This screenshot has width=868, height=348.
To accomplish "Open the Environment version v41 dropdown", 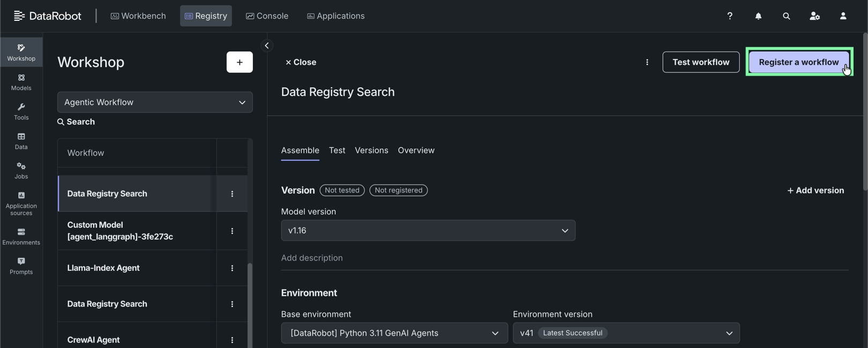I will click(x=626, y=333).
